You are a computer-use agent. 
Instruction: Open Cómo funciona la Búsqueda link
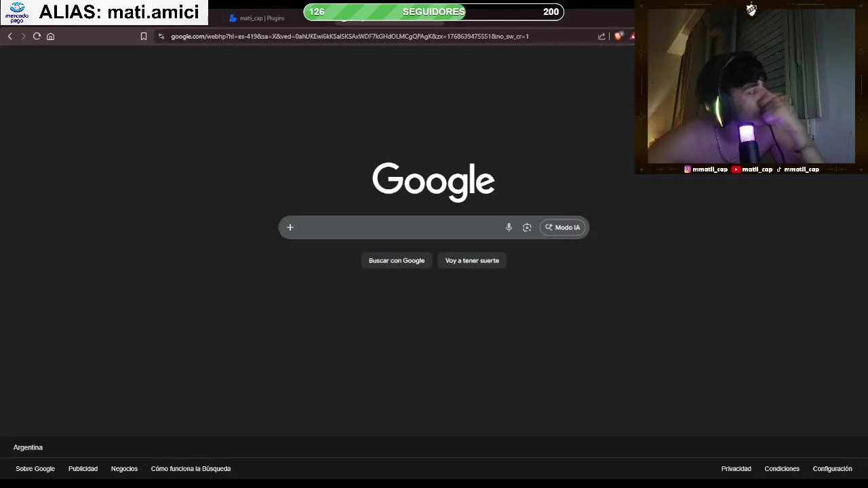tap(191, 468)
